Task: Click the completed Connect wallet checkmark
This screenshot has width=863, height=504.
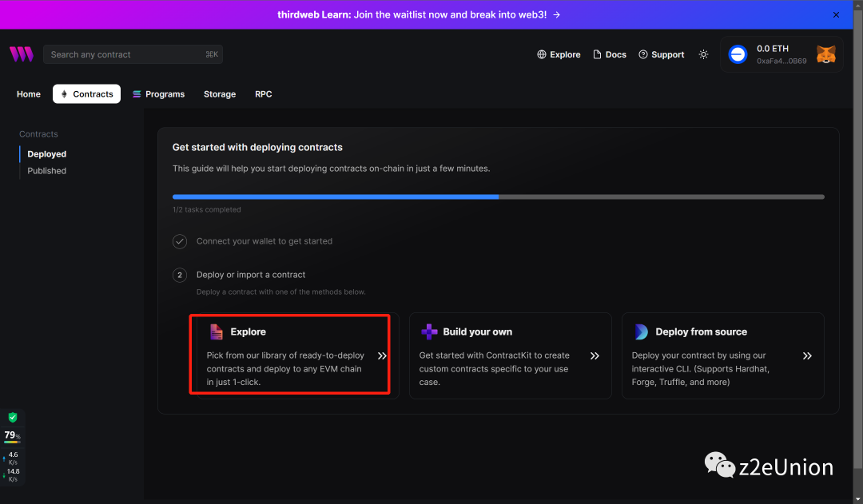Action: (x=181, y=241)
